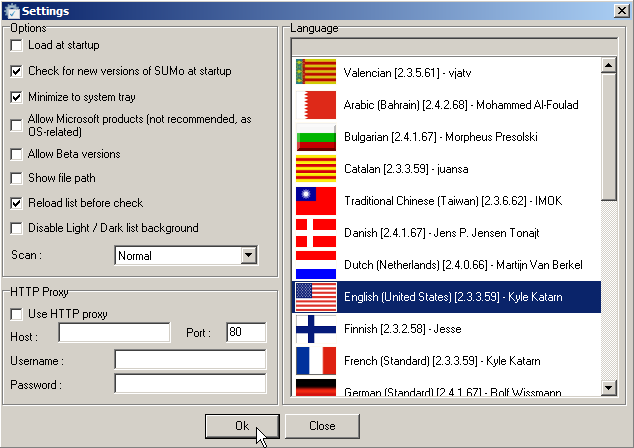
Task: Select Danish - Jens P. Jensen Tonajt
Action: [446, 233]
